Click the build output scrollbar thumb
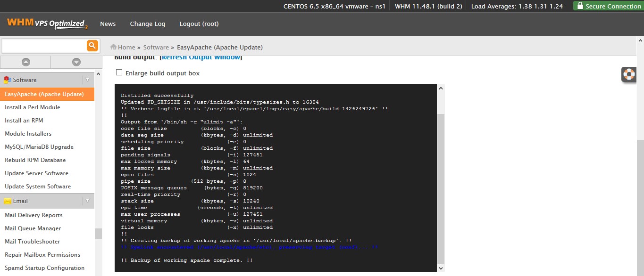 pyautogui.click(x=441, y=188)
